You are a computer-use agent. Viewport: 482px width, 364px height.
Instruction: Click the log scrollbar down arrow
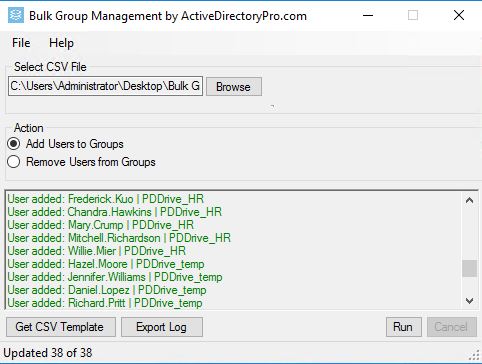click(x=470, y=301)
